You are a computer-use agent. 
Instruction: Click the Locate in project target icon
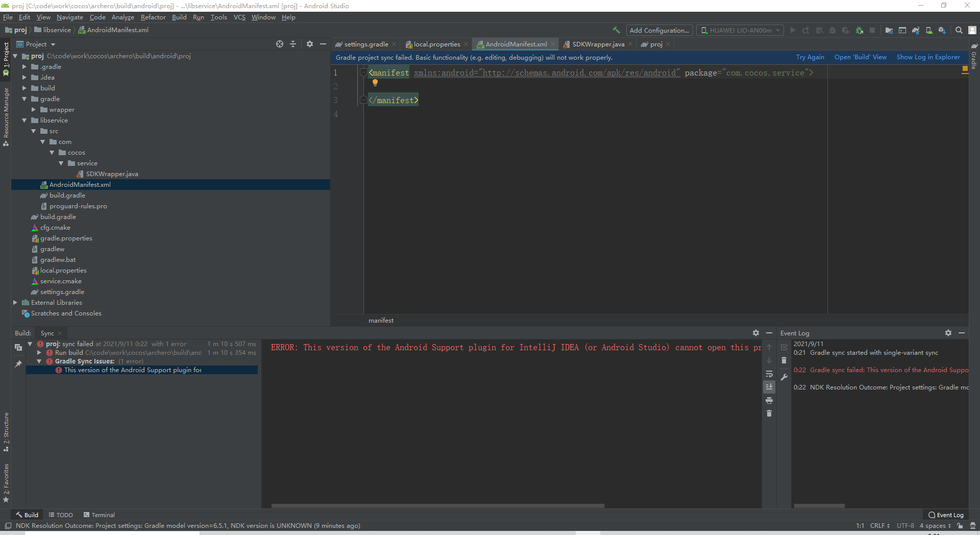[280, 44]
